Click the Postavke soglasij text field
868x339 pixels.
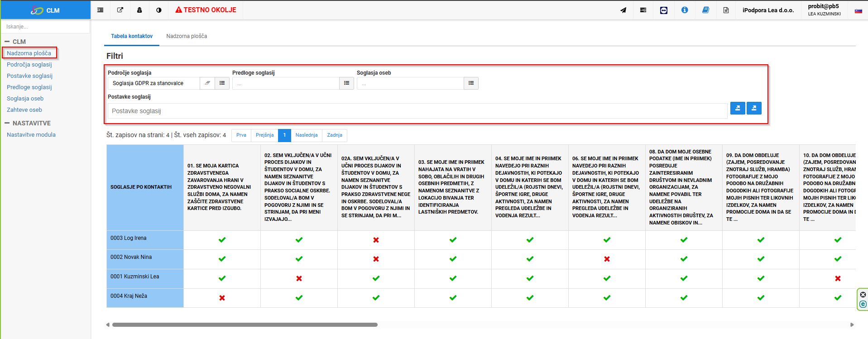click(417, 111)
